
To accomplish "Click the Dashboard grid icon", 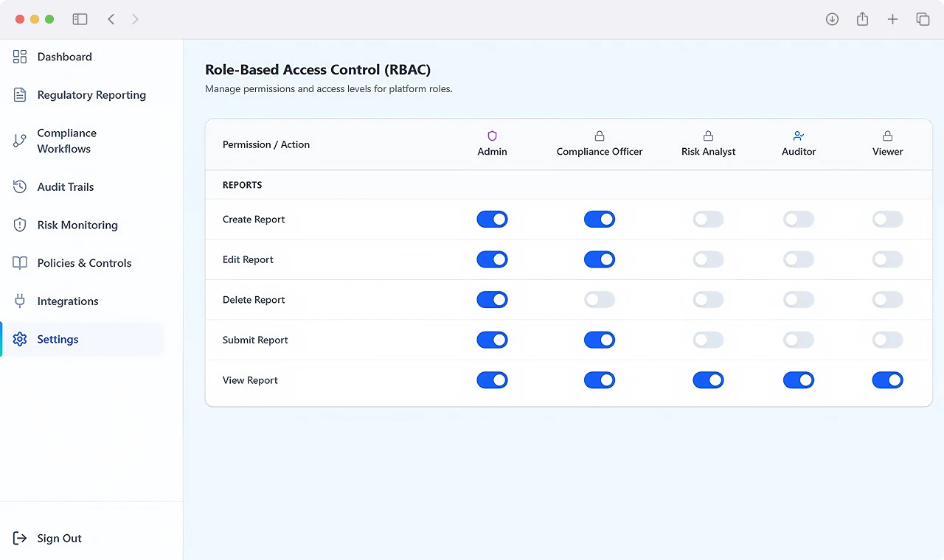I will [20, 57].
